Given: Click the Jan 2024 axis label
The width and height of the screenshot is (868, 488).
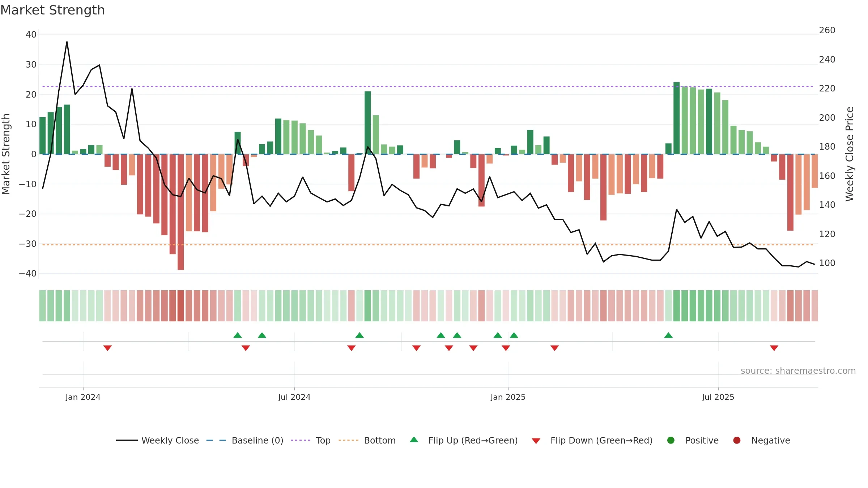Looking at the screenshot, I should [x=83, y=397].
